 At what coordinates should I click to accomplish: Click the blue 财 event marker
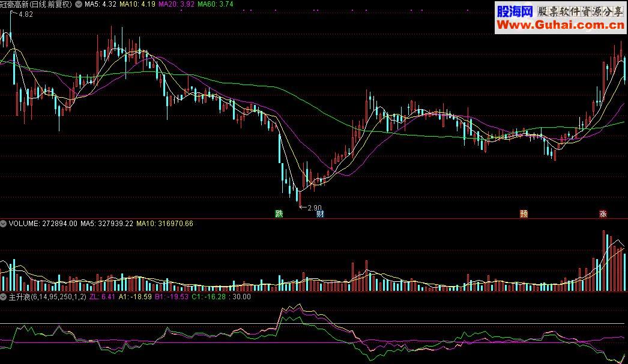320,214
